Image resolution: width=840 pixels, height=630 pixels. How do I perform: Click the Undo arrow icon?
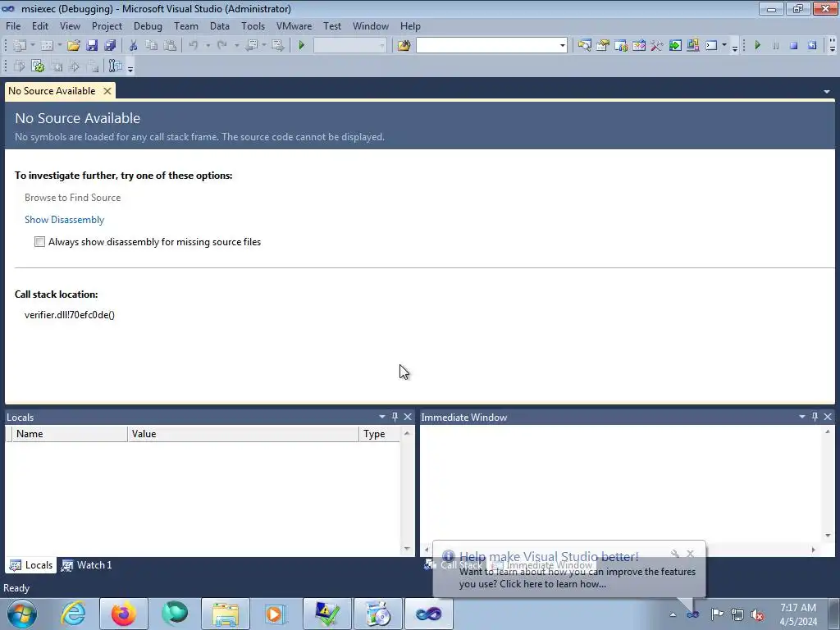click(194, 46)
